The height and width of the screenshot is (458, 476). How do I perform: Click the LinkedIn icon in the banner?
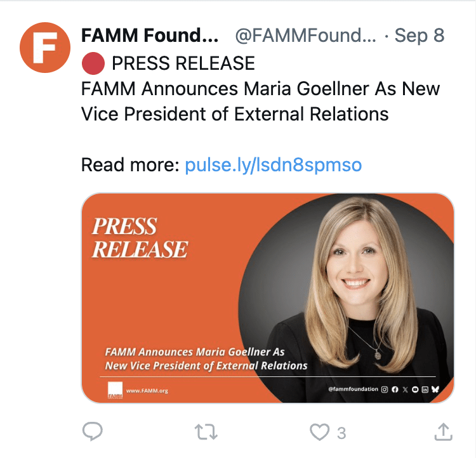click(x=425, y=389)
